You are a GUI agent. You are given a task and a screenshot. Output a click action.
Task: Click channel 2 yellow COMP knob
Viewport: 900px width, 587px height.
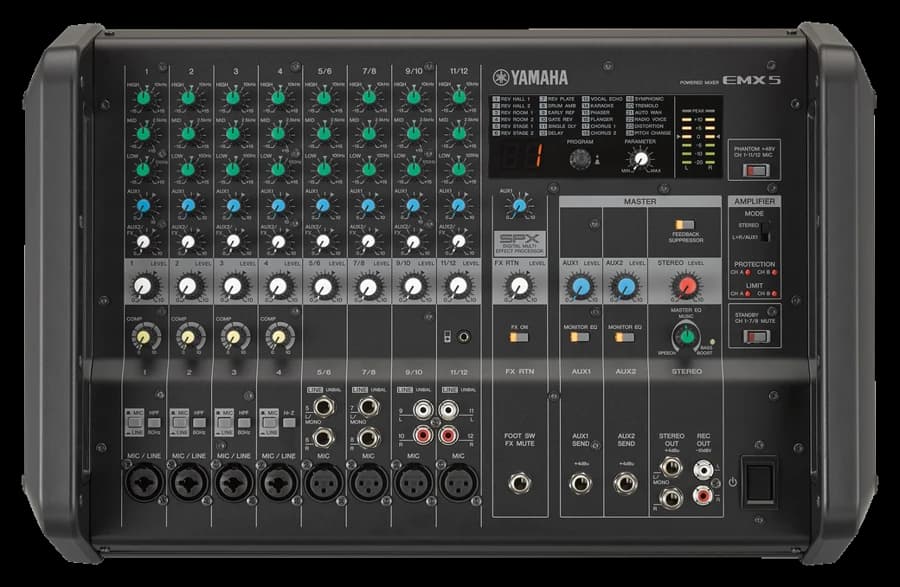click(188, 337)
